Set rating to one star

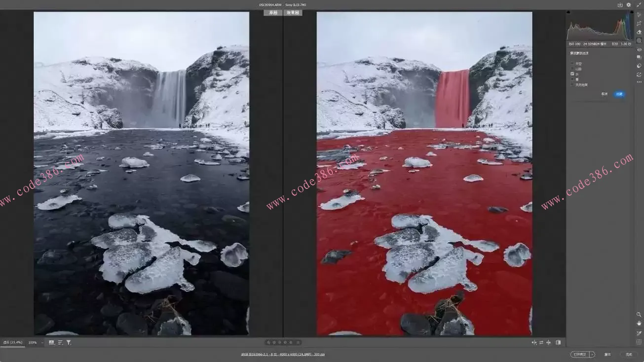(x=268, y=342)
